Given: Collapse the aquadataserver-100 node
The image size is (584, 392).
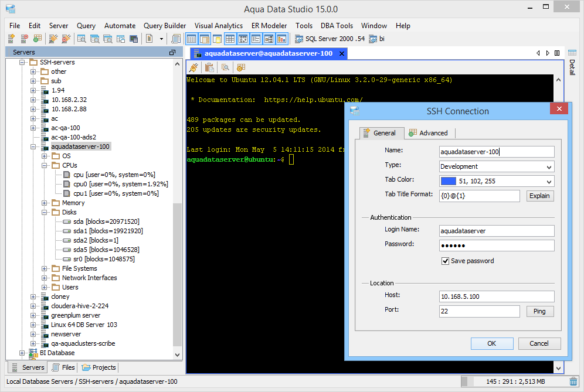Looking at the screenshot, I should pos(33,146).
